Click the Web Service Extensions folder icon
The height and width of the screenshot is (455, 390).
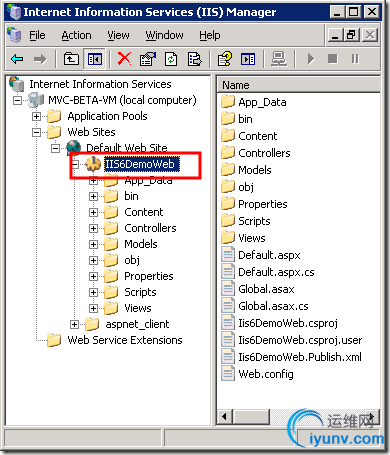click(x=54, y=340)
